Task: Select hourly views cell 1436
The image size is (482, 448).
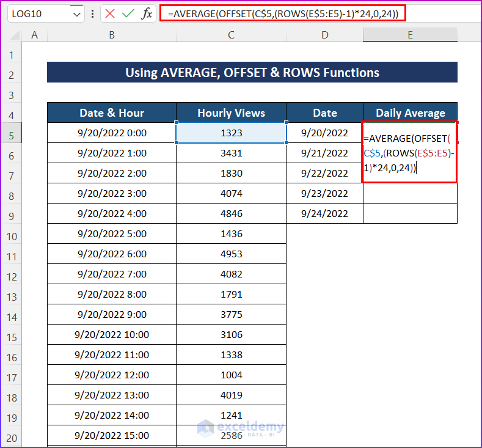Action: tap(231, 233)
